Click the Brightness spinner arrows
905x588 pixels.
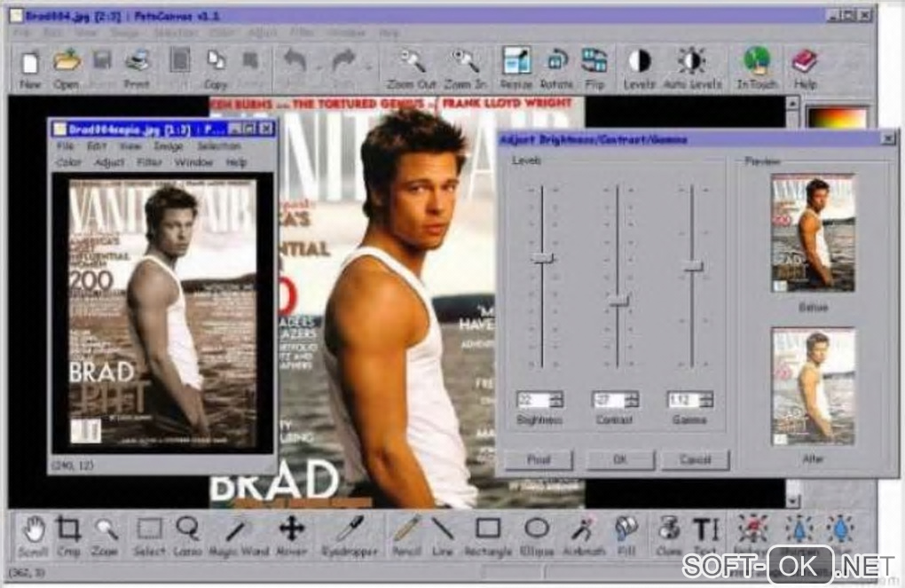pos(557,400)
